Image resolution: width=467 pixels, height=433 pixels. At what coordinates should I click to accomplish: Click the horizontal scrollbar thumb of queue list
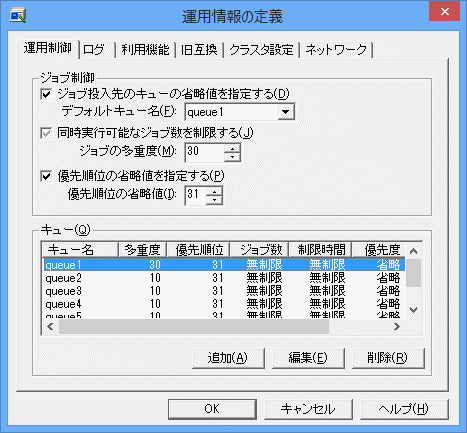194,326
